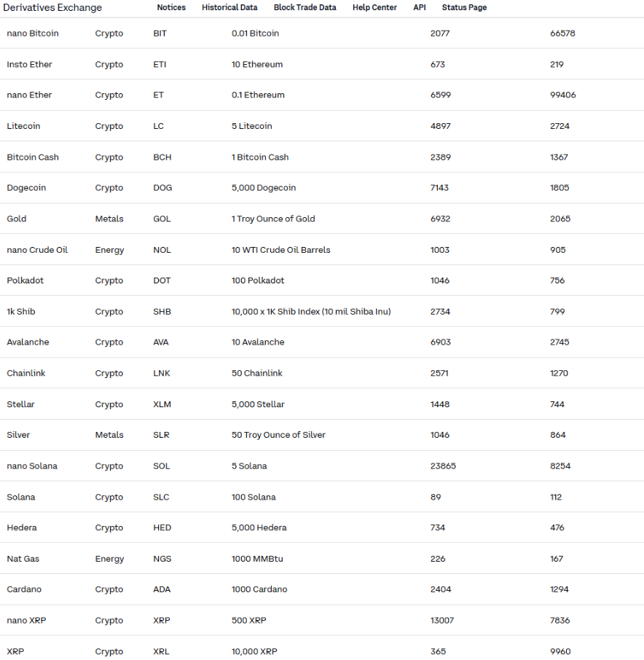Open the Bitcoin Cash contract row

[x=32, y=157]
